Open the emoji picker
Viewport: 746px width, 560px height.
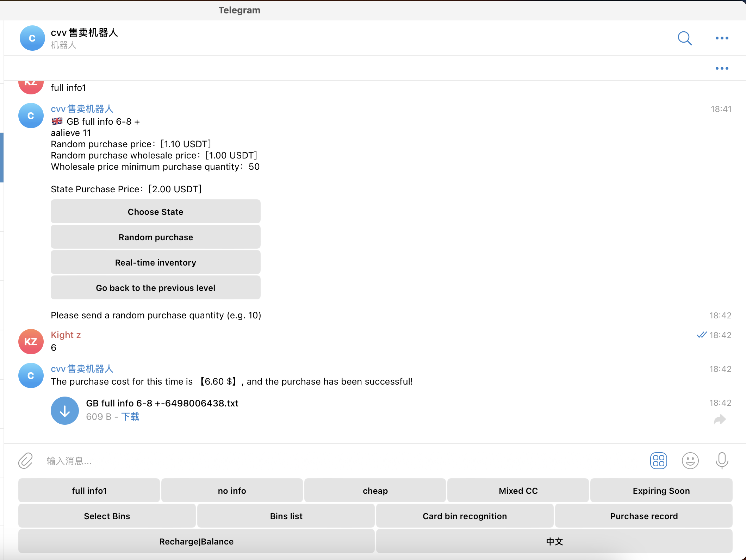690,461
